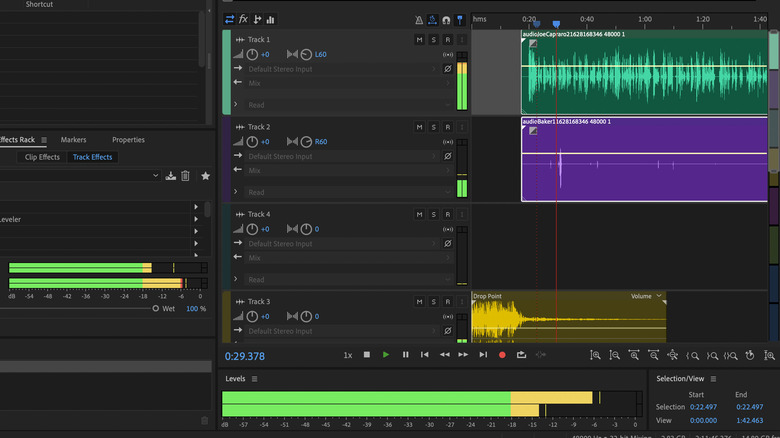Open the fx effects view in track header
Screen dimensions: 780x438
(243, 19)
